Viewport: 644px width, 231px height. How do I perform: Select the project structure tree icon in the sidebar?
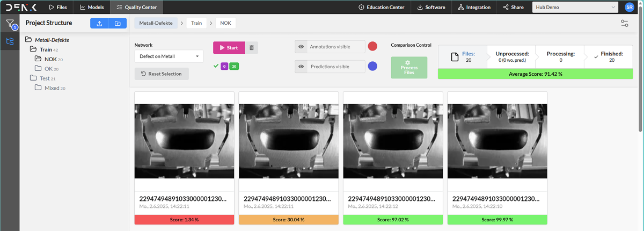click(x=10, y=41)
